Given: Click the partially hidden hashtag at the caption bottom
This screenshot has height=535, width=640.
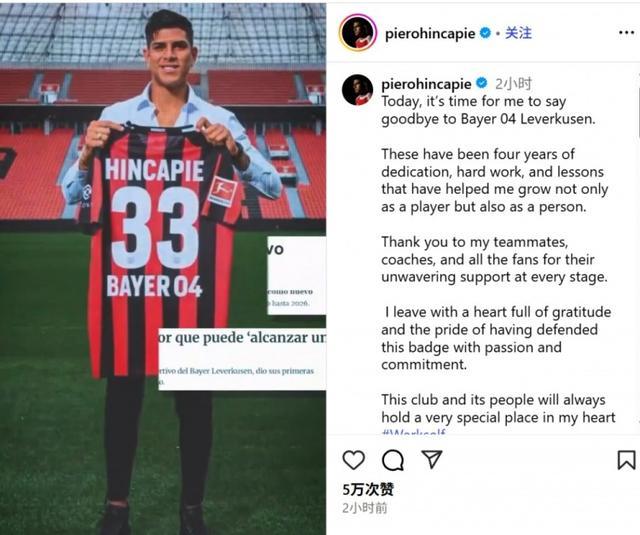Looking at the screenshot, I should [x=413, y=432].
